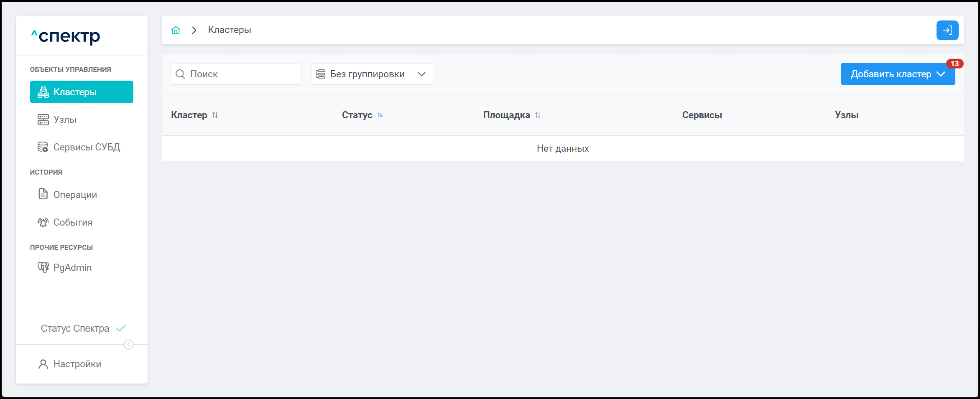Sort by the Площадка column icon

[x=538, y=115]
